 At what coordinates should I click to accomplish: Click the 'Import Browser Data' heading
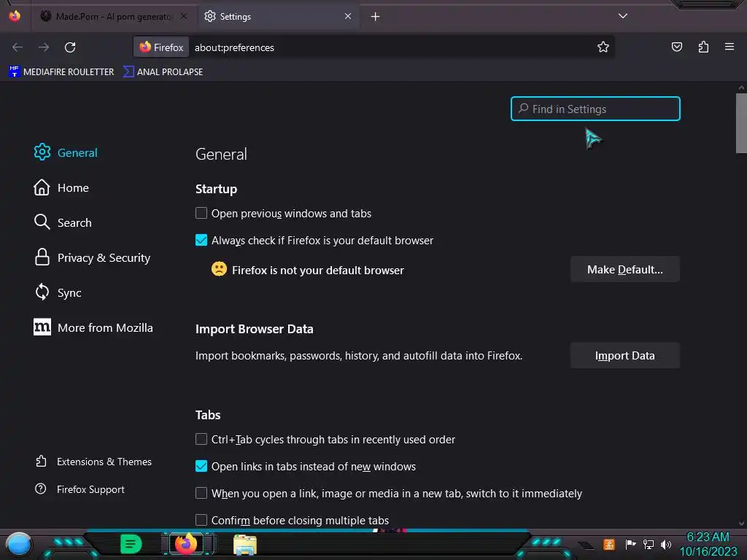tap(255, 329)
